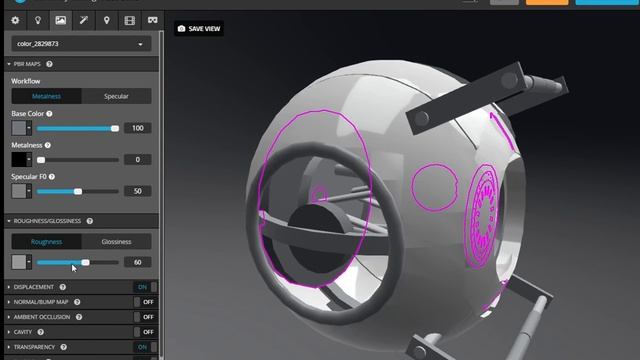
Task: Expand the Transparency section
Action: pyautogui.click(x=9, y=347)
